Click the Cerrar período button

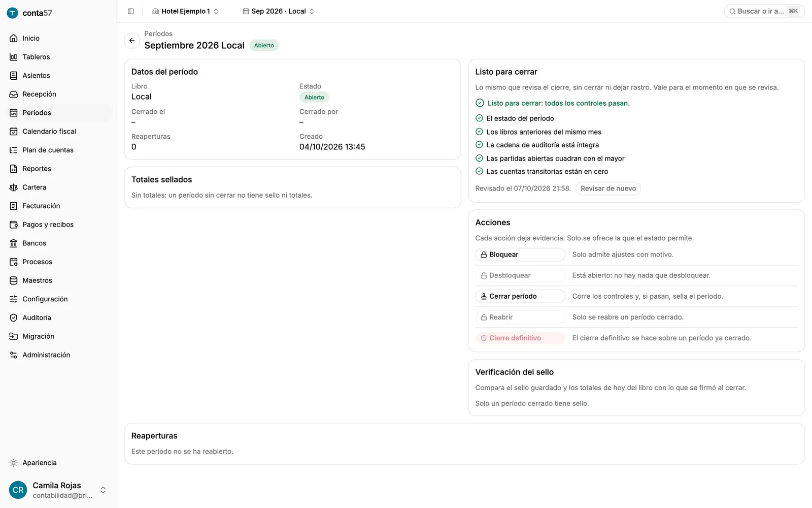(x=520, y=296)
